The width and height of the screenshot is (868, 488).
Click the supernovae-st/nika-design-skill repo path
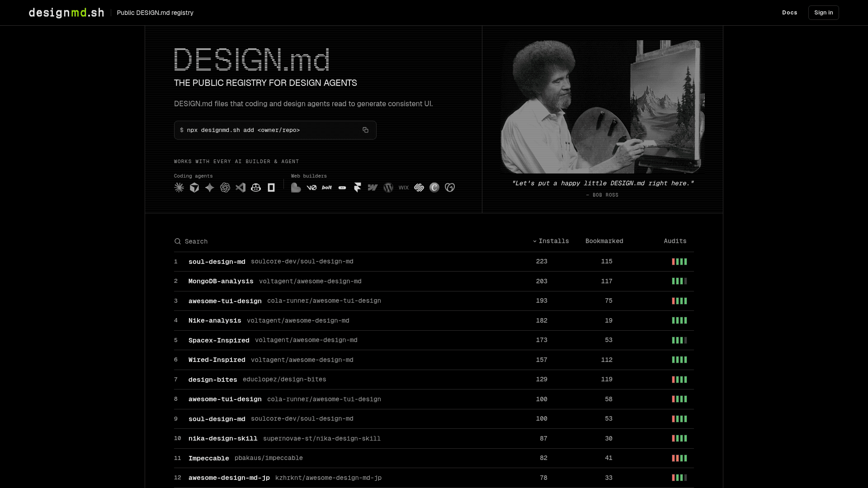tap(322, 438)
